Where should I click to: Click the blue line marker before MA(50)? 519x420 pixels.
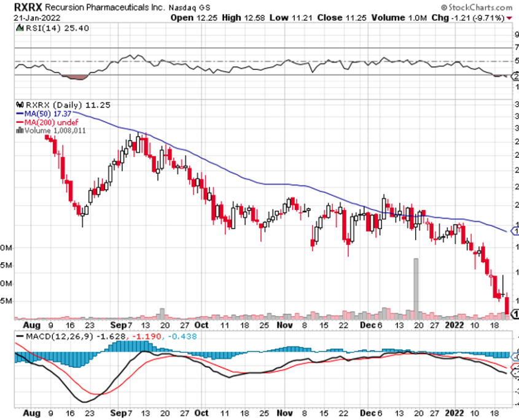pyautogui.click(x=20, y=114)
